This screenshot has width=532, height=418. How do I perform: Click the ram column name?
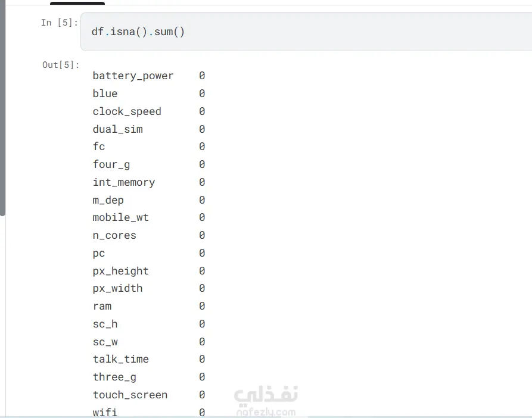(102, 306)
